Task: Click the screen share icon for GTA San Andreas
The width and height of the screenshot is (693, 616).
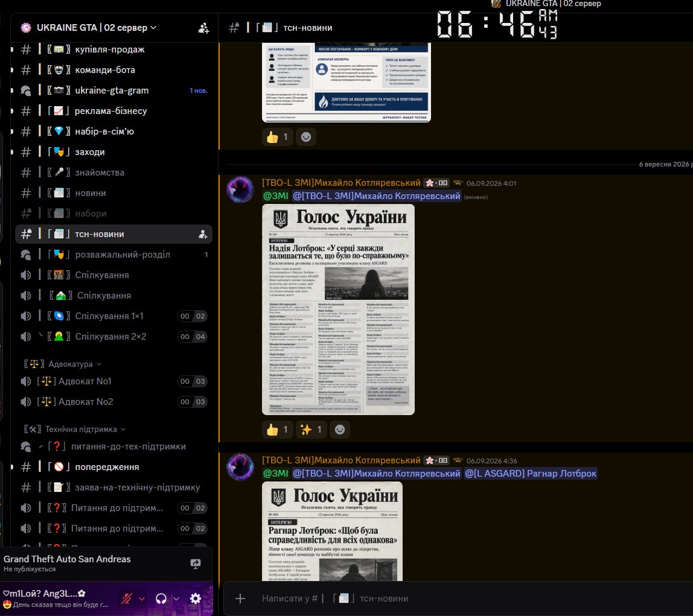Action: [x=196, y=564]
